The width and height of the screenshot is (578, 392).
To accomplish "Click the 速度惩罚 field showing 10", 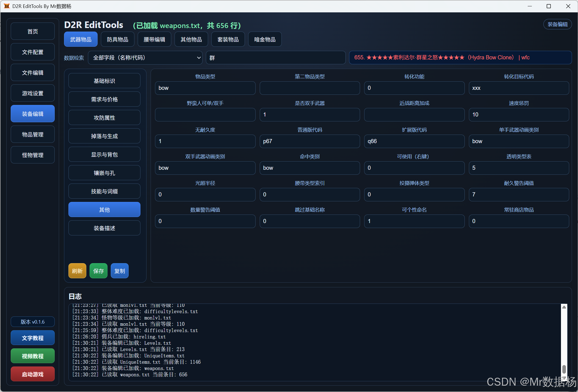I will click(518, 115).
